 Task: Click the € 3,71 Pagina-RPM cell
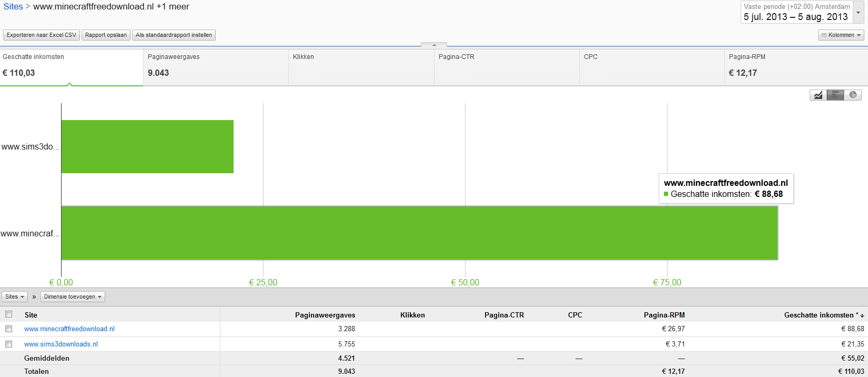[x=675, y=344]
